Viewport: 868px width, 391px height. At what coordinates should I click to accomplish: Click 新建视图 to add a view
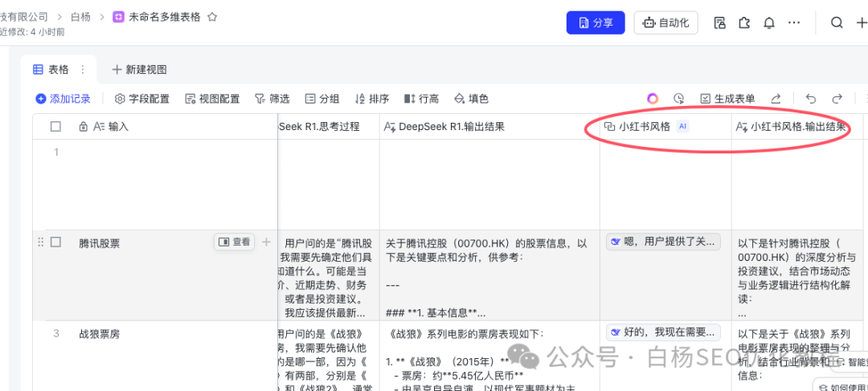(139, 70)
